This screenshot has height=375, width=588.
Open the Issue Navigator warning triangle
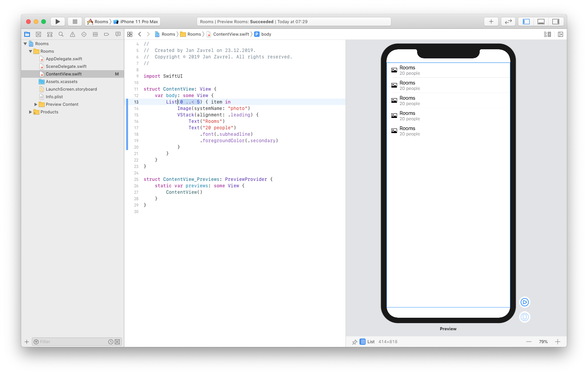pyautogui.click(x=72, y=34)
